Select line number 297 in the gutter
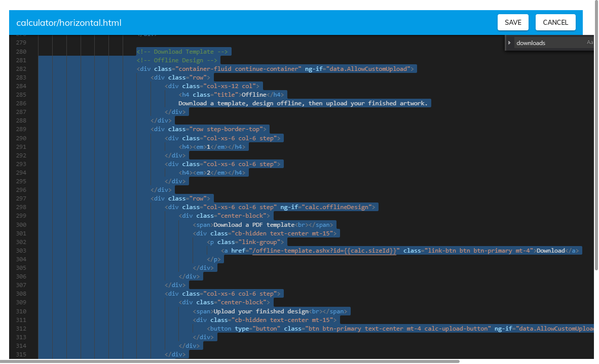599x364 pixels. pos(21,198)
